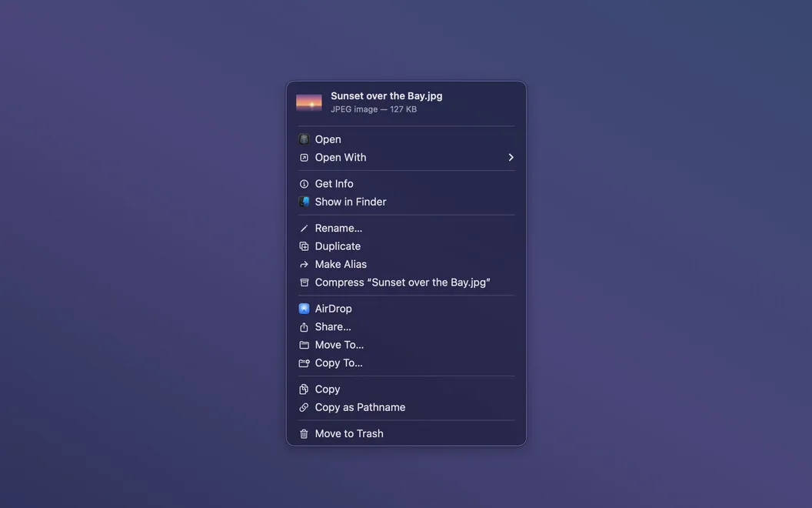Click the Duplicate plus-square icon
Image resolution: width=812 pixels, height=508 pixels.
tap(304, 246)
